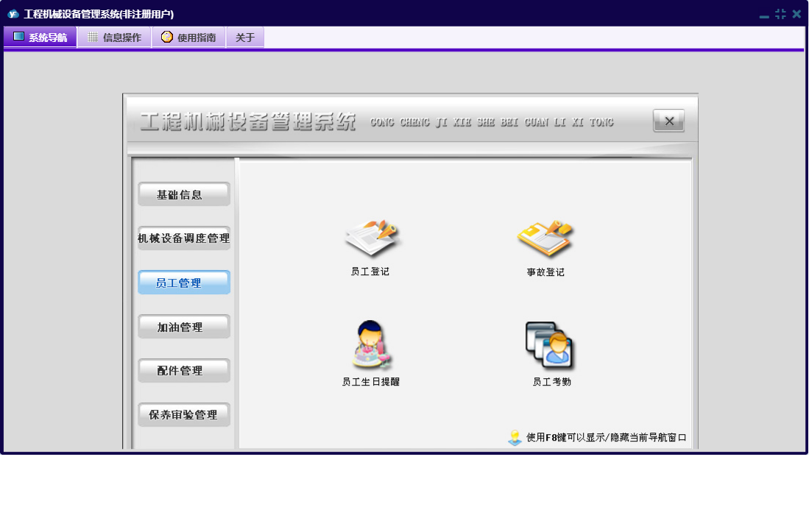Open the 使用指南 menu tab
The image size is (809, 532).
(188, 38)
